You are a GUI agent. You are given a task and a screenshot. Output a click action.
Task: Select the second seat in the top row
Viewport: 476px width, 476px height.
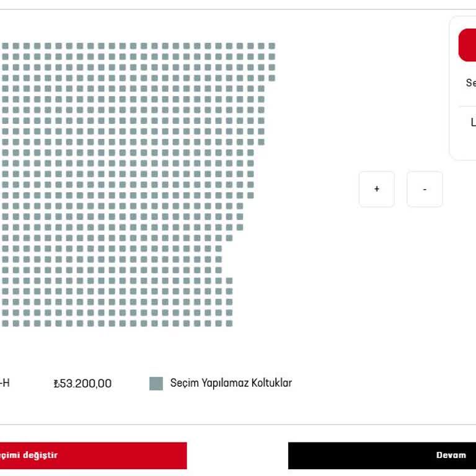click(x=15, y=46)
